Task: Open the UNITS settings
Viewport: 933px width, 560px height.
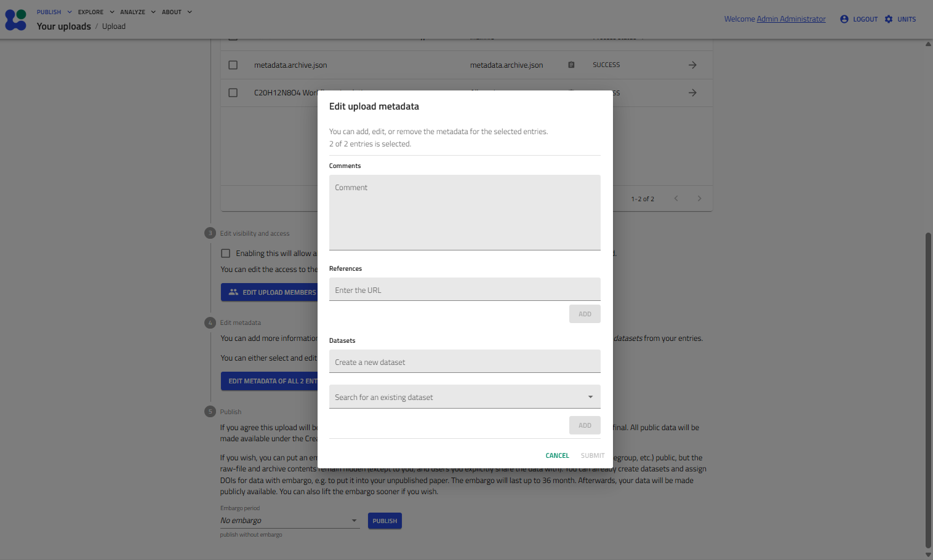Action: 907,19
